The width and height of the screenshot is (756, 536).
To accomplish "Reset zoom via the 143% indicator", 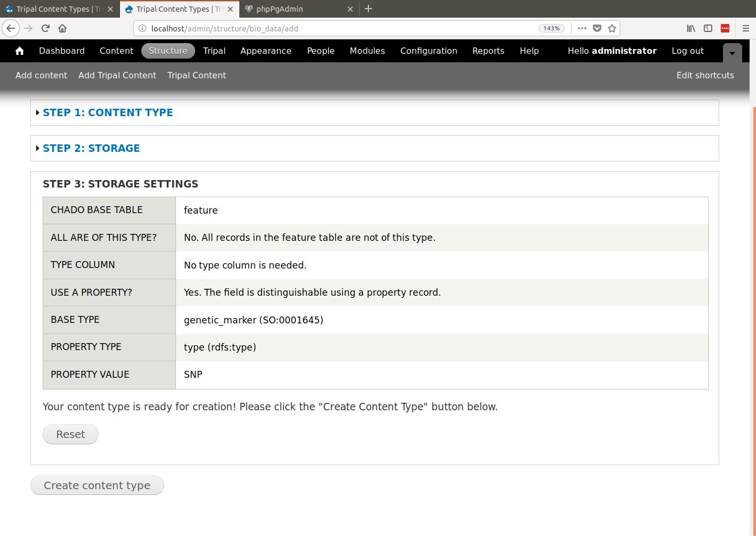I will coord(551,28).
